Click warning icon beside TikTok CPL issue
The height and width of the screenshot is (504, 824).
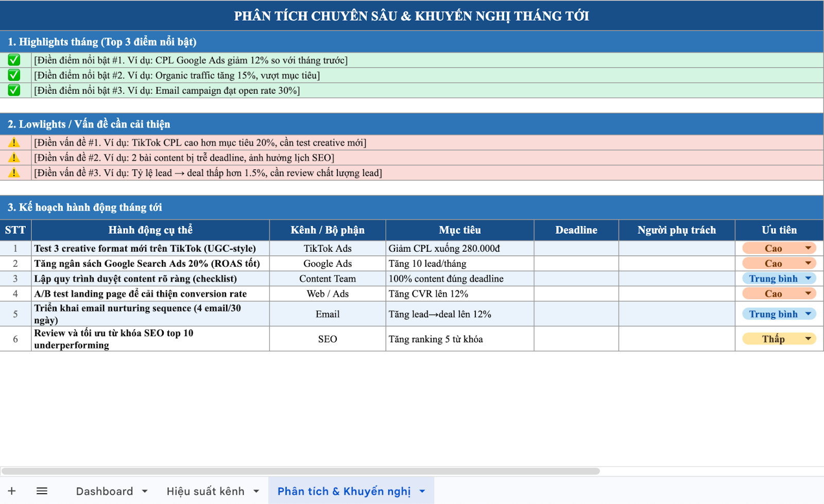(x=14, y=143)
